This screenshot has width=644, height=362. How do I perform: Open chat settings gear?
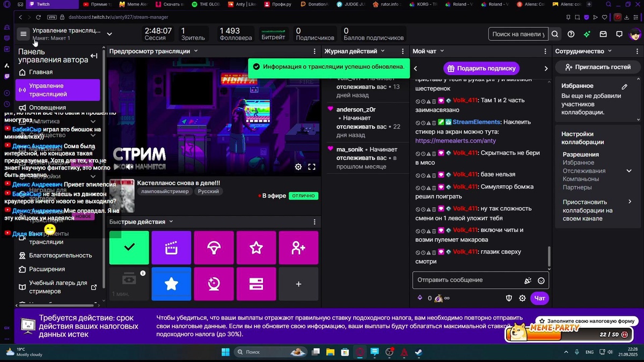pyautogui.click(x=522, y=298)
